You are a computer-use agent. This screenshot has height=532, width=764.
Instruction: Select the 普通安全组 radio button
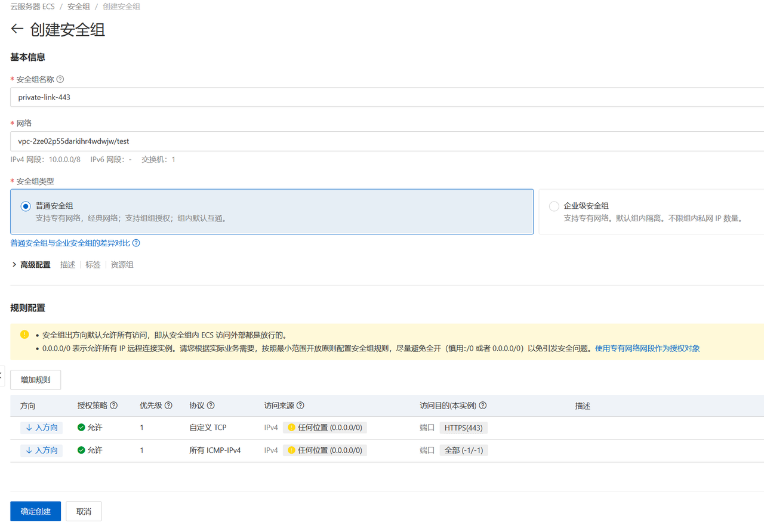[x=26, y=206]
